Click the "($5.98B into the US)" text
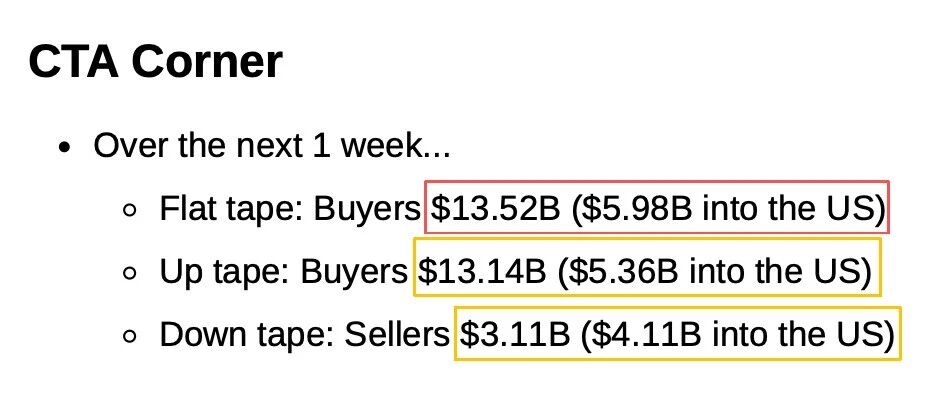Viewport: 940px width, 399px height. tap(728, 209)
